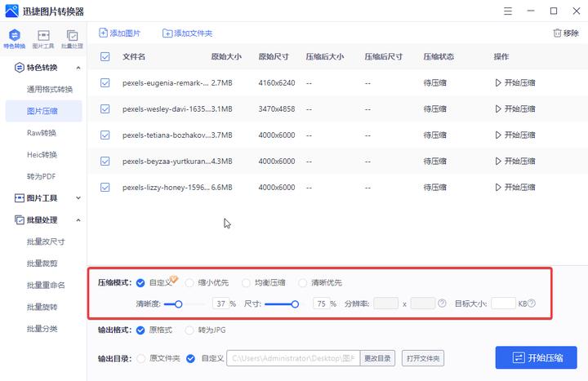This screenshot has height=381, width=588.
Task: Uncheck pexels-lizzy-honey row checkbox
Action: 105,188
